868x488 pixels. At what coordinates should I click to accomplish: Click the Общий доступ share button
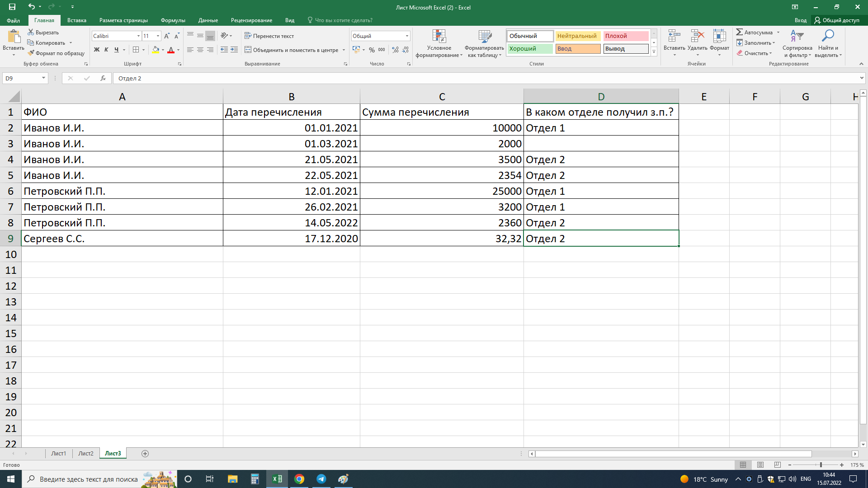coord(837,20)
